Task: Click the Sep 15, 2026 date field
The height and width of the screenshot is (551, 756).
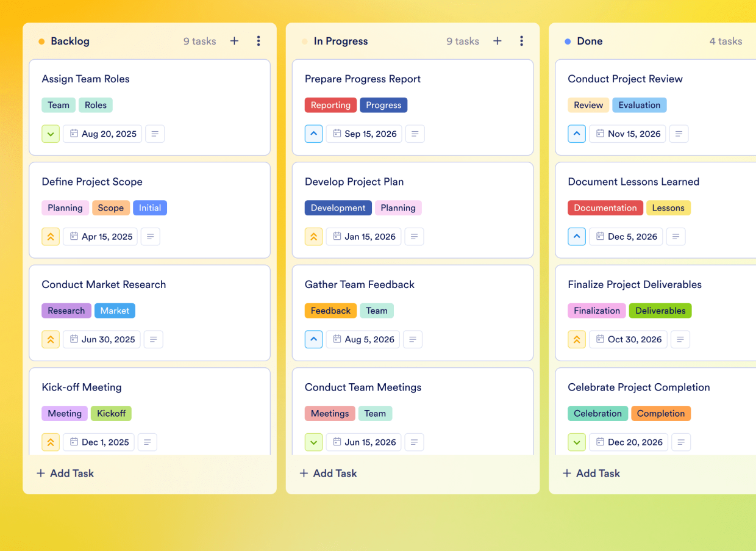Action: 364,134
